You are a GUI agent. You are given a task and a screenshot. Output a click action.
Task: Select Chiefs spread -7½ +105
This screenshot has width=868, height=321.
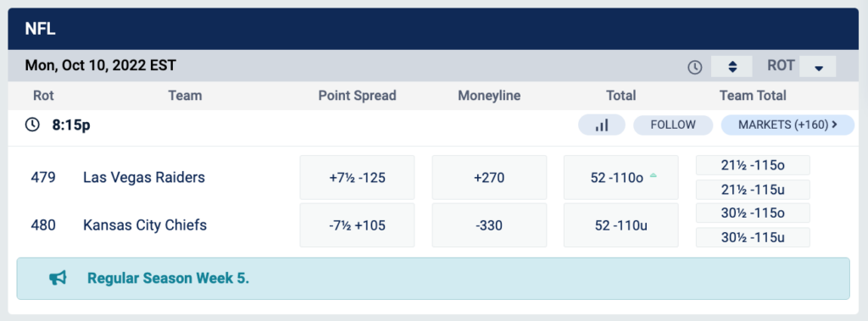click(357, 225)
